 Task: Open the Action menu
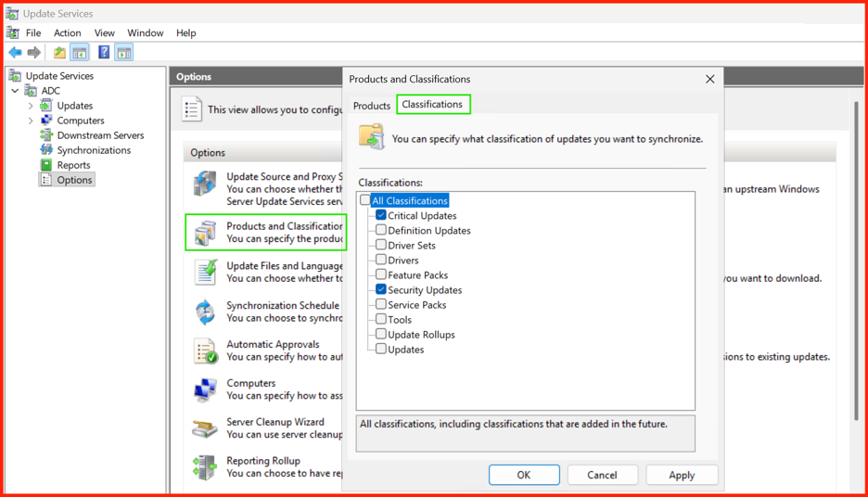(67, 33)
